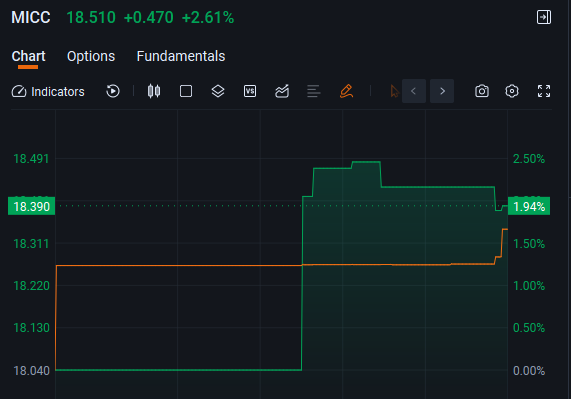Screen dimensions: 571x399
Task: Switch to the Options tab
Action: (x=91, y=56)
